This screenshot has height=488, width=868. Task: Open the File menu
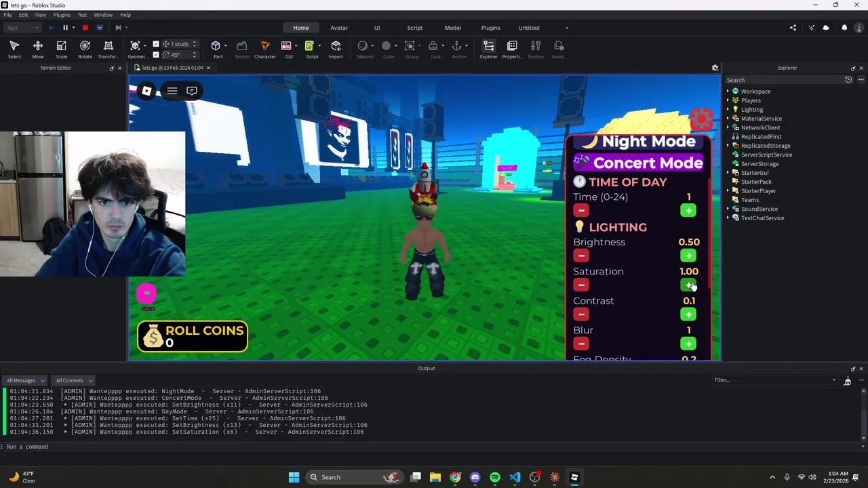click(x=7, y=15)
